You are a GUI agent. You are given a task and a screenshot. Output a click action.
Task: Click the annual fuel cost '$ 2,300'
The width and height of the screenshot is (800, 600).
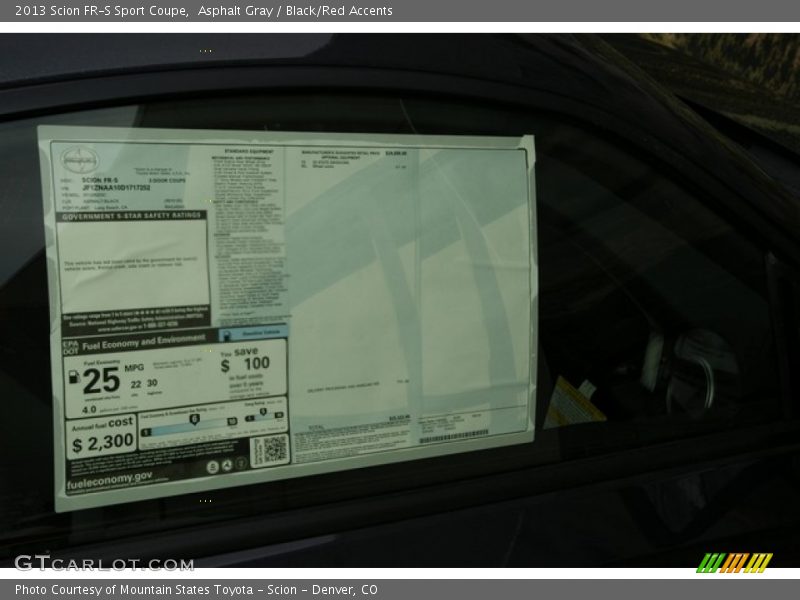[103, 442]
